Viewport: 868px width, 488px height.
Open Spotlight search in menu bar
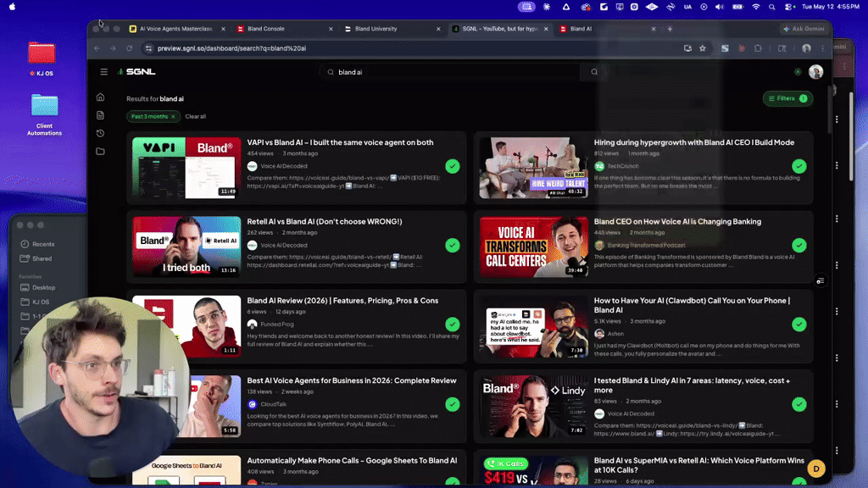tap(771, 7)
